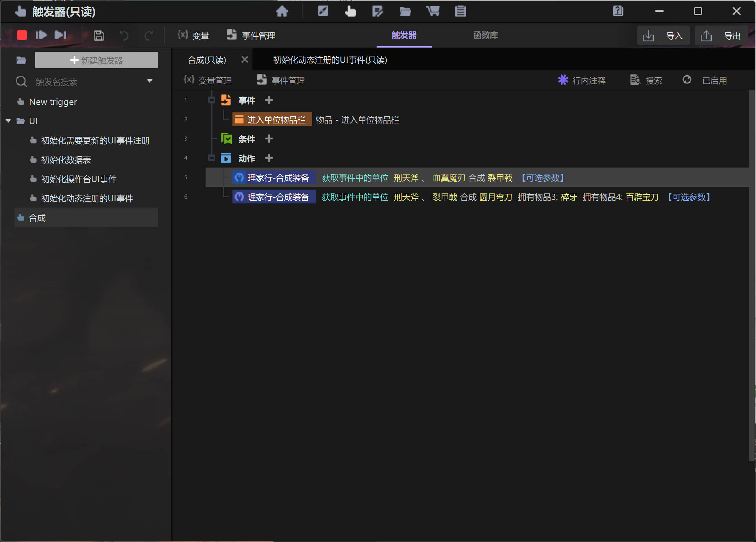Select the 合成 trigger in sidebar
Image resolution: width=756 pixels, height=542 pixels.
click(x=86, y=217)
